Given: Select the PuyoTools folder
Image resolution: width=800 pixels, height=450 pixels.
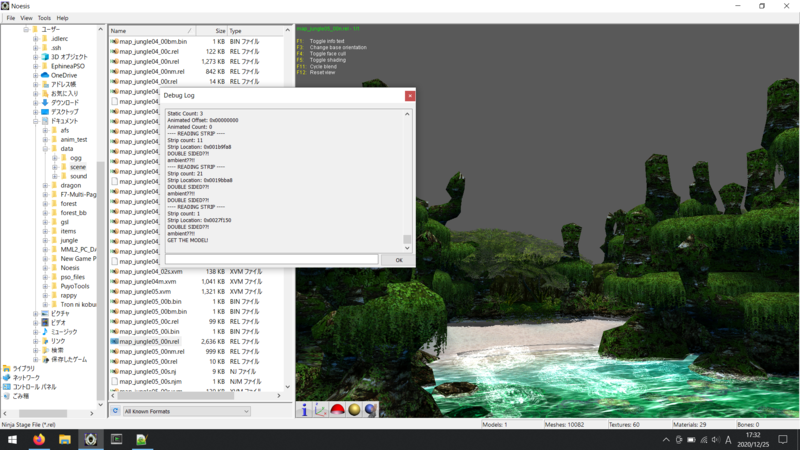Looking at the screenshot, I should coord(74,286).
